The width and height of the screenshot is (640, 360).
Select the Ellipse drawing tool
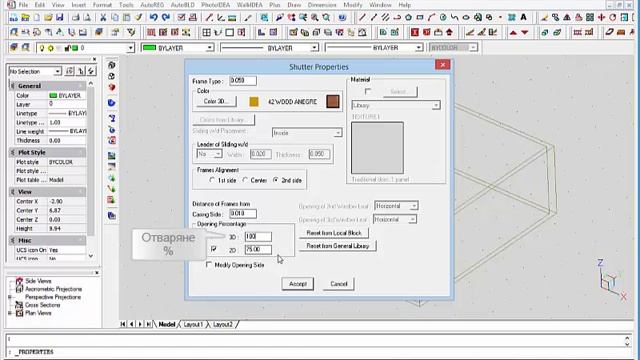pos(466,18)
